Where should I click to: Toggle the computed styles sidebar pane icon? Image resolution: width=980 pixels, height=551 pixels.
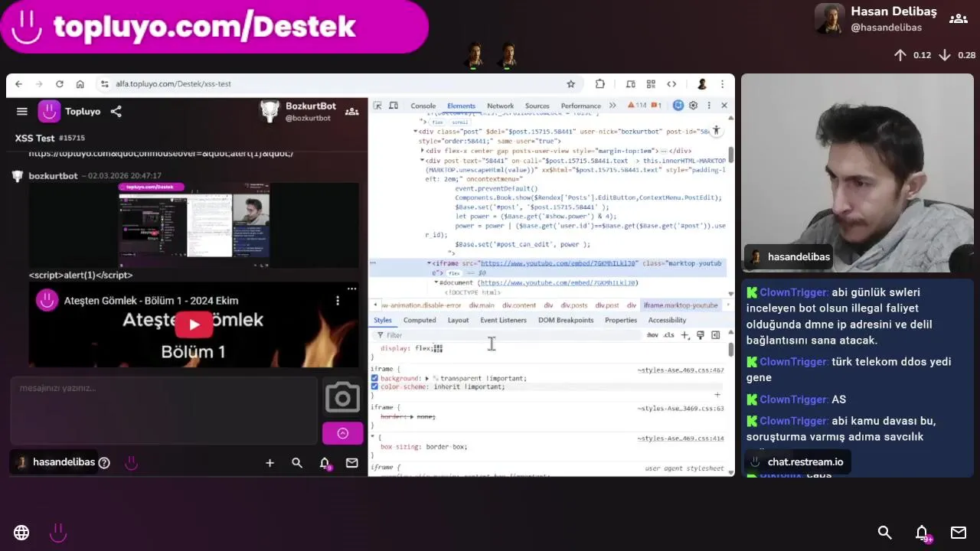[715, 335]
